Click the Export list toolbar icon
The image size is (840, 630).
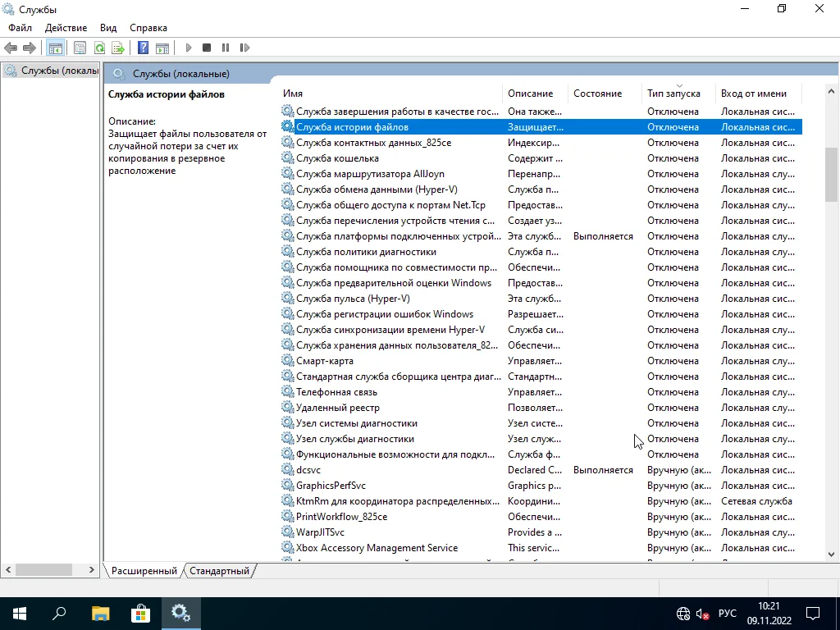118,48
